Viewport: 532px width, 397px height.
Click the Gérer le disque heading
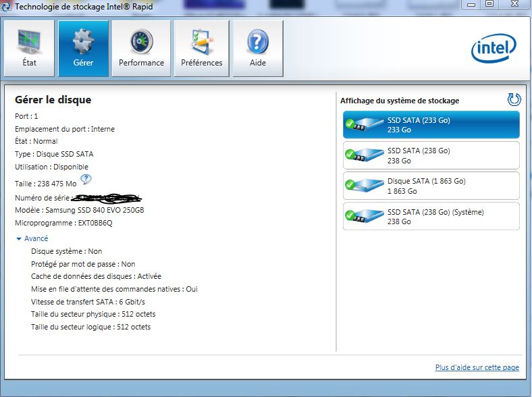[x=53, y=100]
